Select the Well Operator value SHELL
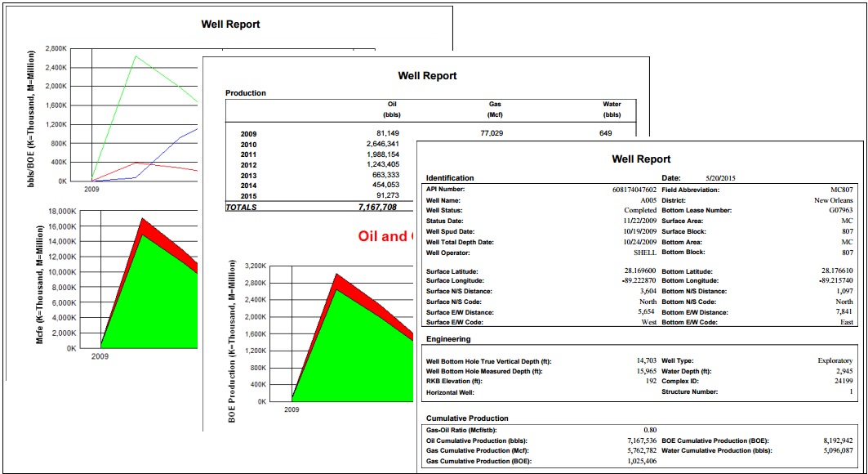This screenshot has width=868, height=474. (x=645, y=253)
